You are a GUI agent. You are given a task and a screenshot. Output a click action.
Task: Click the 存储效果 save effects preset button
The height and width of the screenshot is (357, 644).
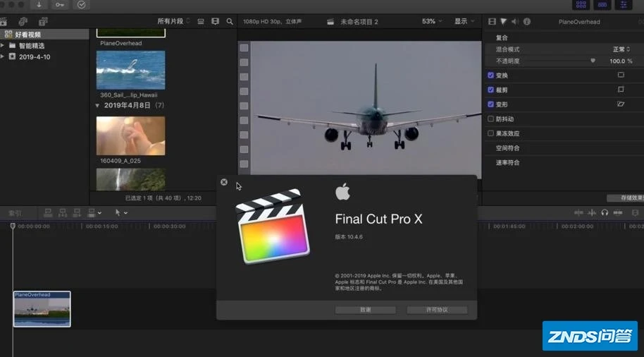pos(626,198)
